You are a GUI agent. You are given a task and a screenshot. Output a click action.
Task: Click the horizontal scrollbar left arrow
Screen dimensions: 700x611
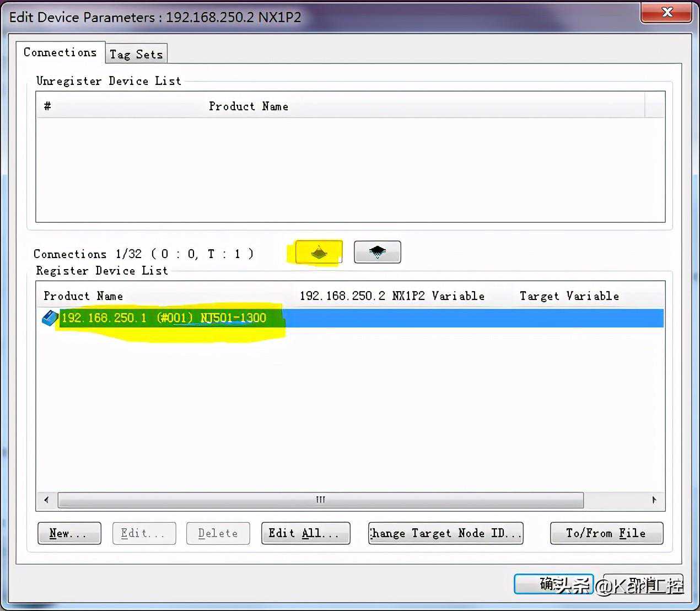click(46, 500)
